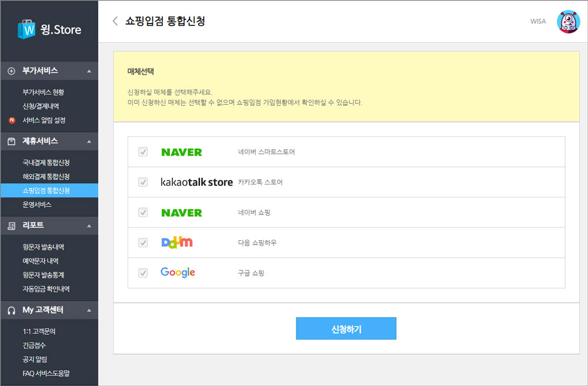Click the NAVER logo in 네이버 스마트스토어 row

coord(182,152)
